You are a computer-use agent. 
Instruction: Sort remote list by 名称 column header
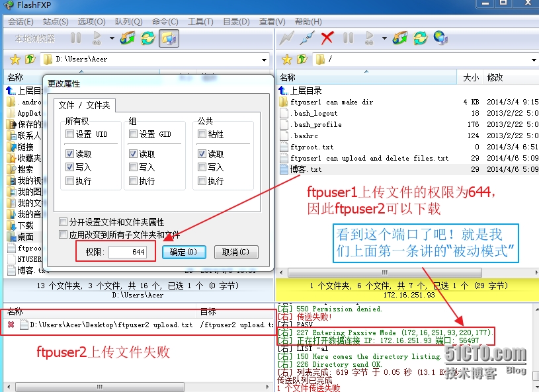tap(366, 77)
